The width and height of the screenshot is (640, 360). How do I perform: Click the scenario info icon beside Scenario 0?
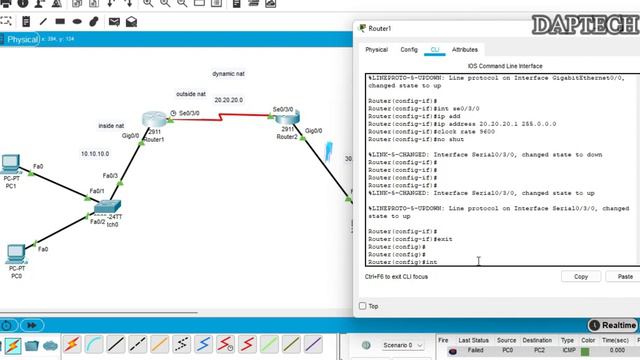click(x=366, y=345)
